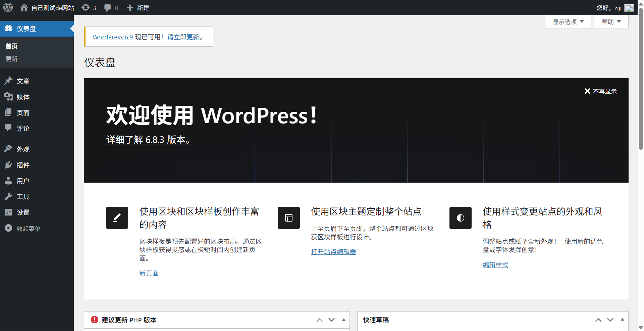Click the 页面 pages icon
The image size is (644, 331).
tap(8, 112)
